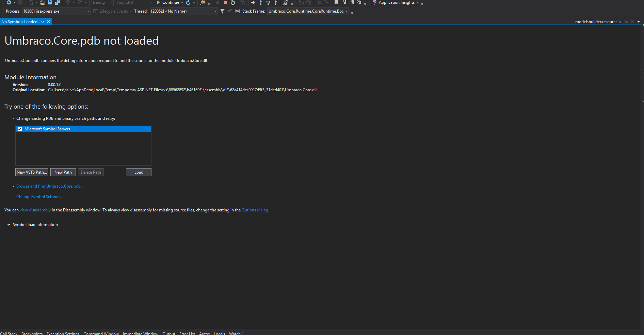Open the Error List tab
Viewport: 644px width, 335px height.
pos(187,334)
